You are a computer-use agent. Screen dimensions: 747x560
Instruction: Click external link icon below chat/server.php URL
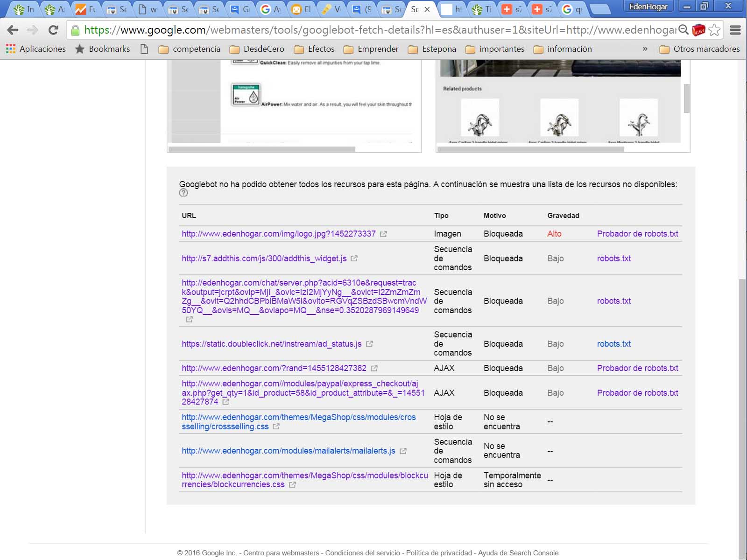[x=189, y=320]
